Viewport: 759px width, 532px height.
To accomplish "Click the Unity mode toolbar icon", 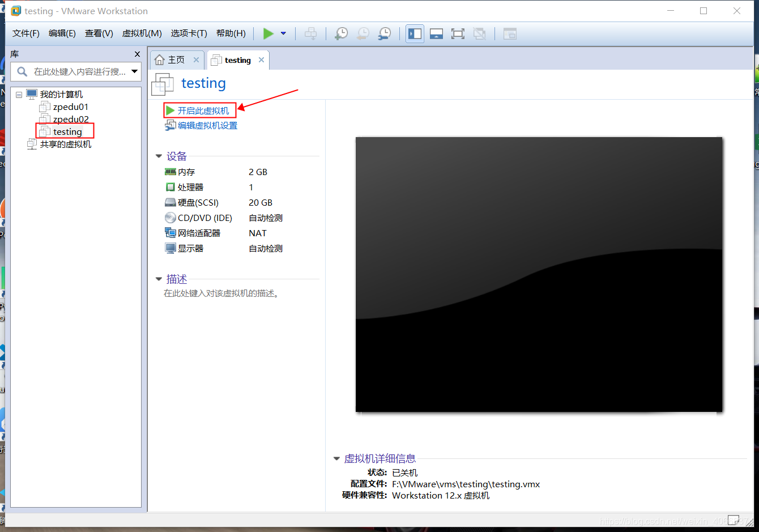I will (479, 33).
